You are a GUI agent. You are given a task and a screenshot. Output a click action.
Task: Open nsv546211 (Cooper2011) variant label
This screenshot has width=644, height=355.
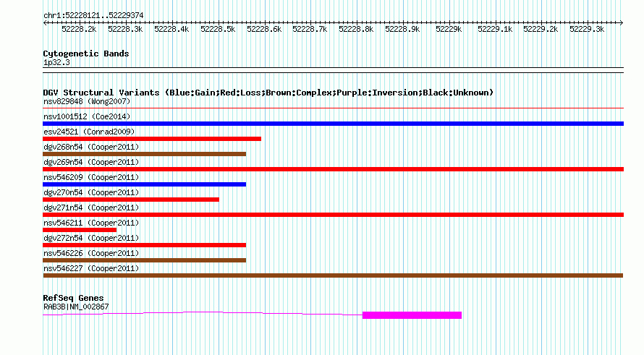coord(91,223)
